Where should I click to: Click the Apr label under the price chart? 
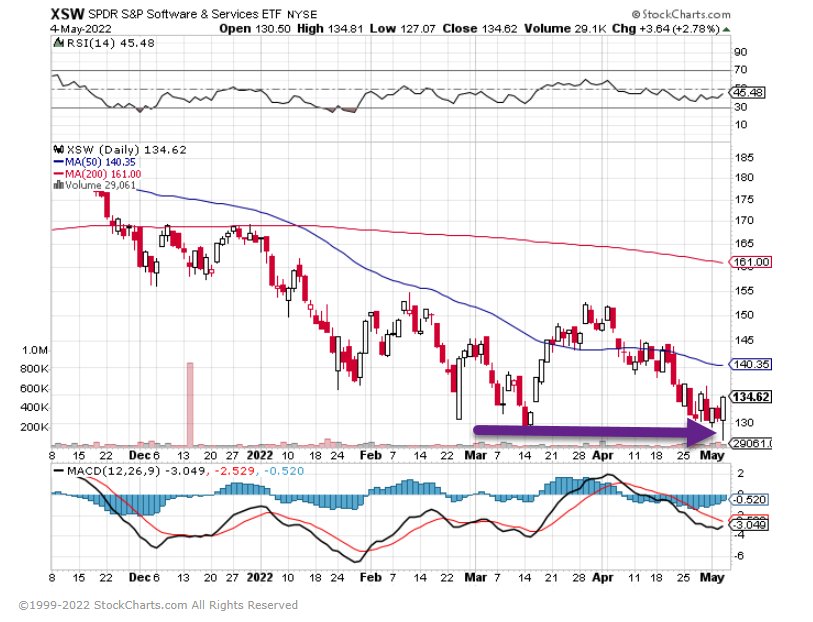tap(603, 456)
